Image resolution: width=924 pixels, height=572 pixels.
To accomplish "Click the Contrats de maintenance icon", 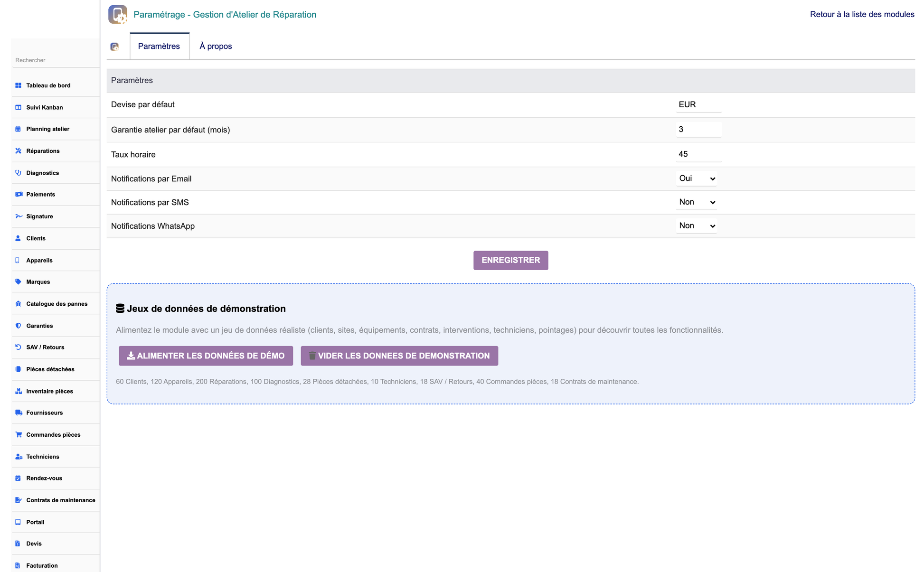I will coord(19,500).
